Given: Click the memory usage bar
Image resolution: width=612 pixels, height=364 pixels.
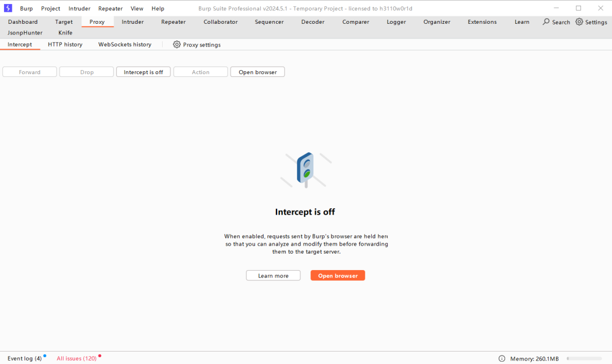Looking at the screenshot, I should [584, 358].
